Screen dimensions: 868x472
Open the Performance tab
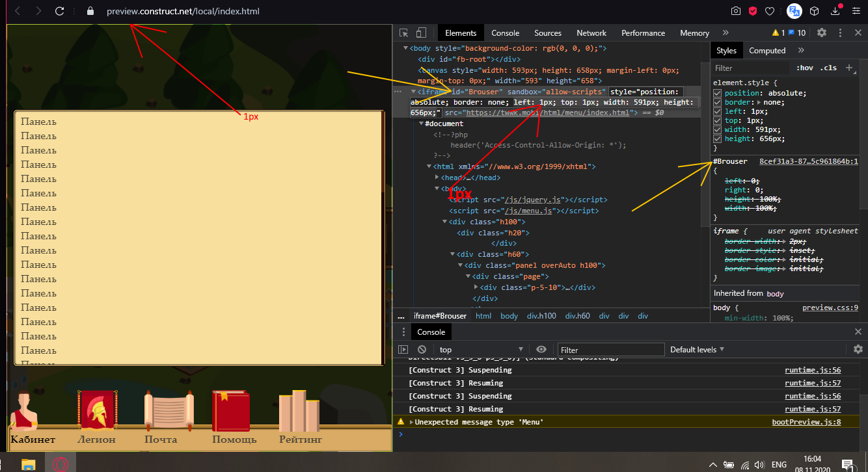click(644, 33)
